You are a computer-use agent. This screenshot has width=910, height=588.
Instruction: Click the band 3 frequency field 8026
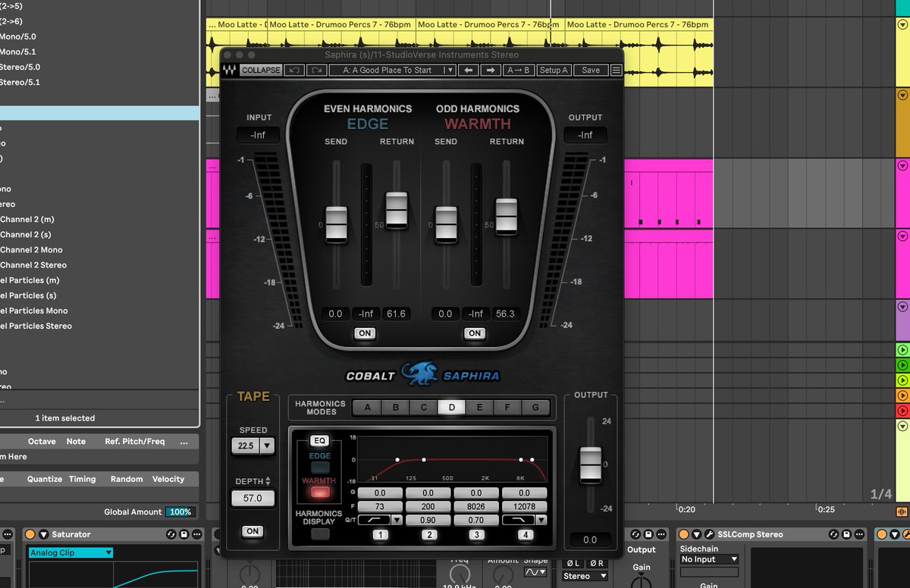[476, 506]
